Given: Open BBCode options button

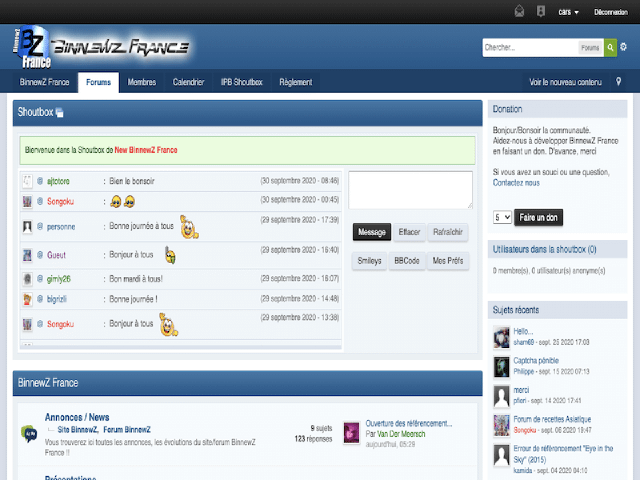Looking at the screenshot, I should coord(407,261).
